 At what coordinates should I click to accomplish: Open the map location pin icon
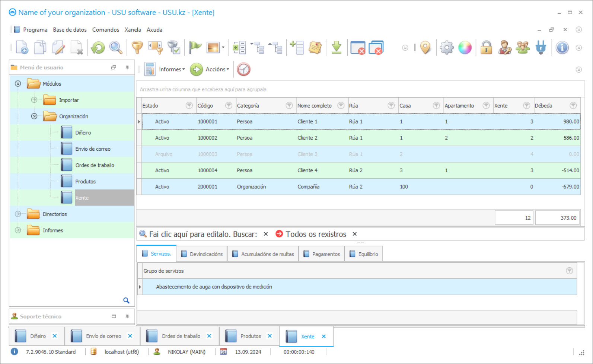coord(425,48)
